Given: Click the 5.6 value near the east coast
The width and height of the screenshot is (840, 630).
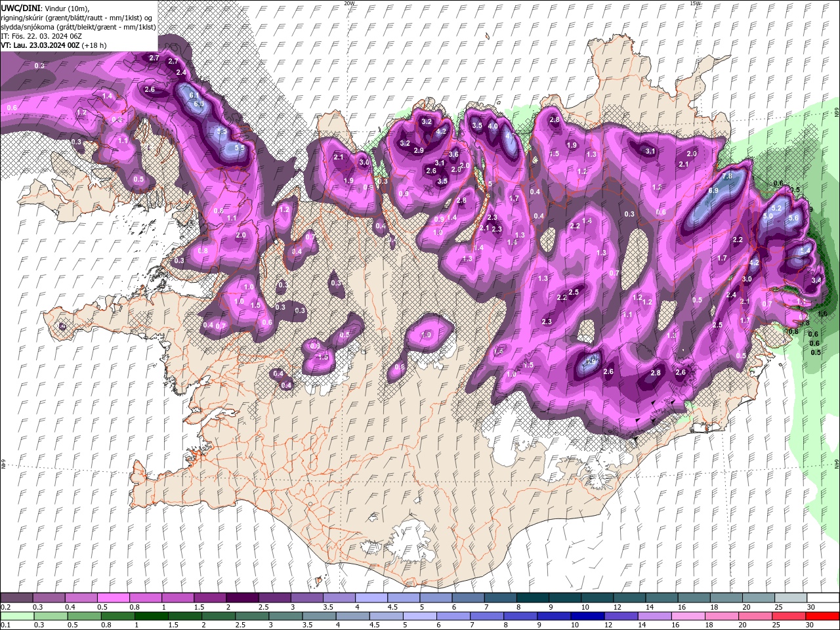Looking at the screenshot, I should click(x=793, y=219).
